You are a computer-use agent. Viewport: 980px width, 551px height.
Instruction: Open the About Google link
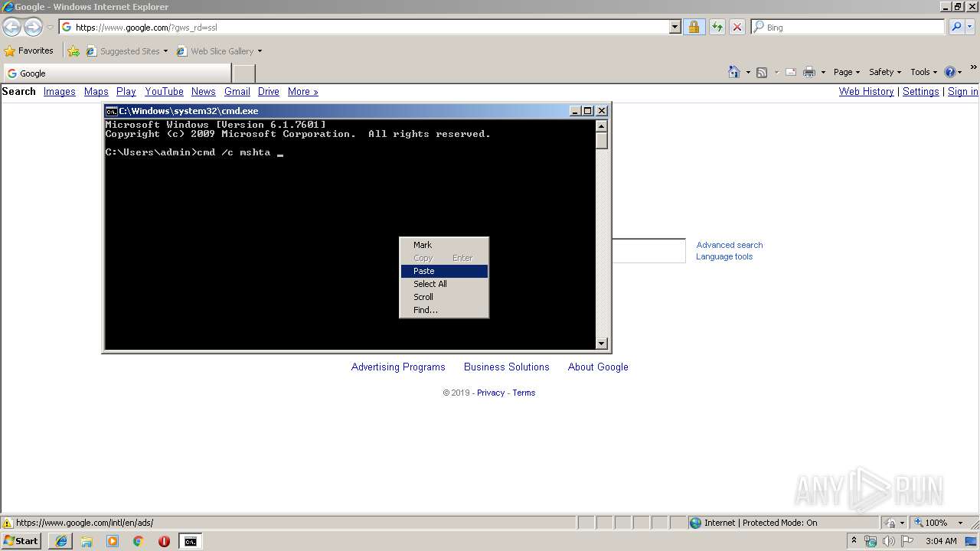click(x=598, y=367)
